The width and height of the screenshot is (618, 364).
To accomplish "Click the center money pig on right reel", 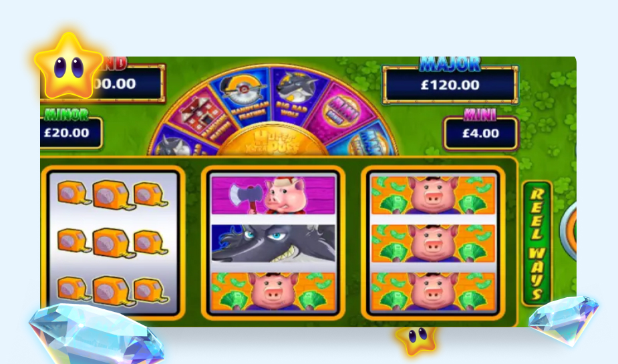I will 433,244.
